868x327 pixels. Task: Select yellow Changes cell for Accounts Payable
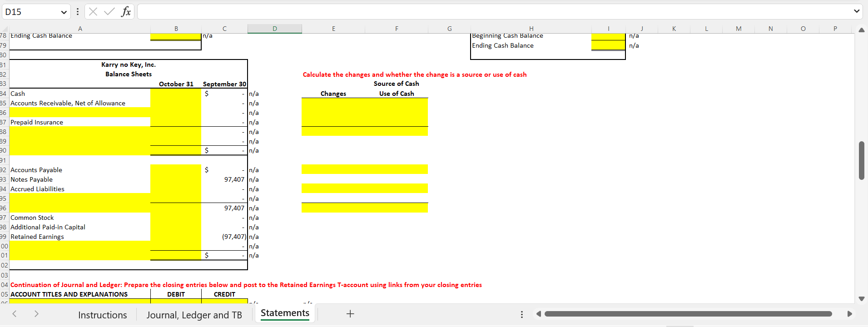pos(333,169)
